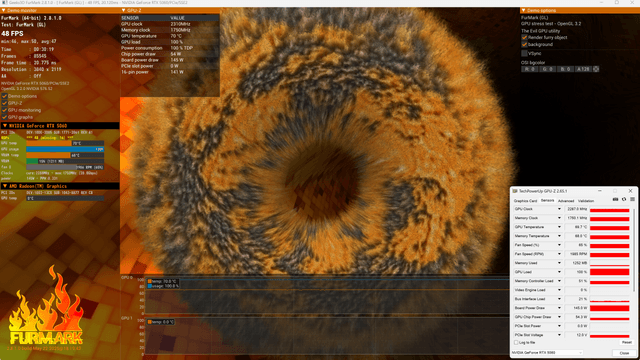
Task: Collapse the NVIDIA GeForce RTX 5060 section
Action: click(x=5, y=126)
